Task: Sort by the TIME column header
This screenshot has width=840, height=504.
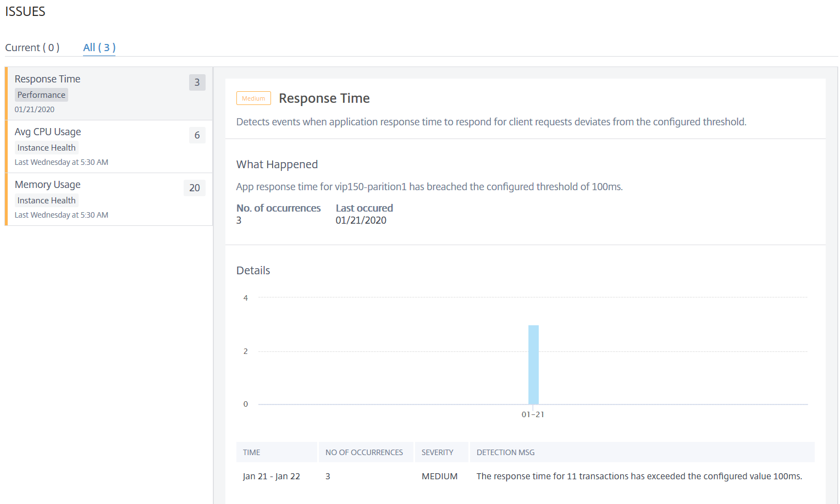Action: tap(277, 452)
